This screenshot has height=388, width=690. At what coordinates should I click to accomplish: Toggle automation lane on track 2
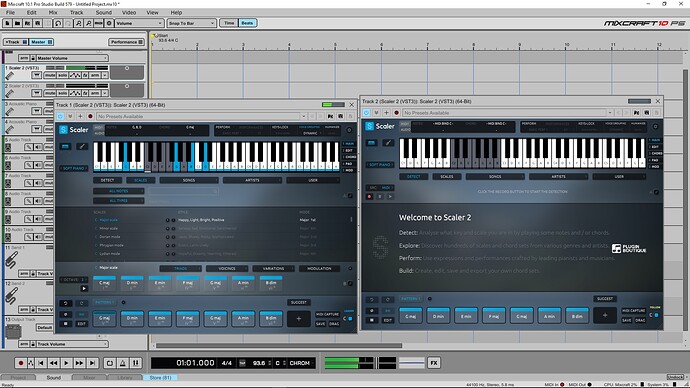click(x=75, y=93)
